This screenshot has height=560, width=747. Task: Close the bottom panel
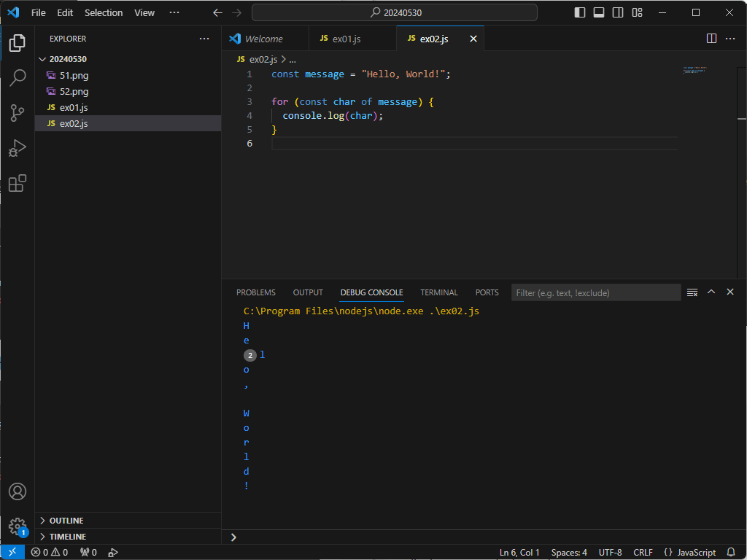(730, 292)
